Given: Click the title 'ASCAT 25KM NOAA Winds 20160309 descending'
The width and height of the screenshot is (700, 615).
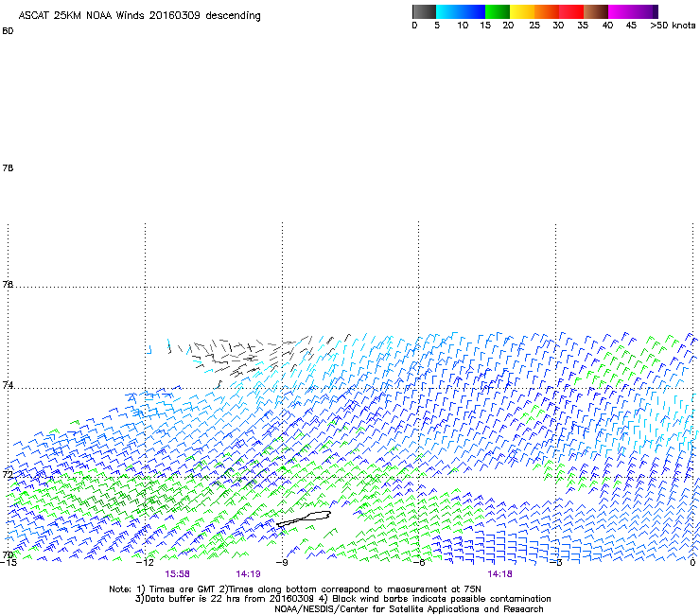Looking at the screenshot, I should click(139, 16).
